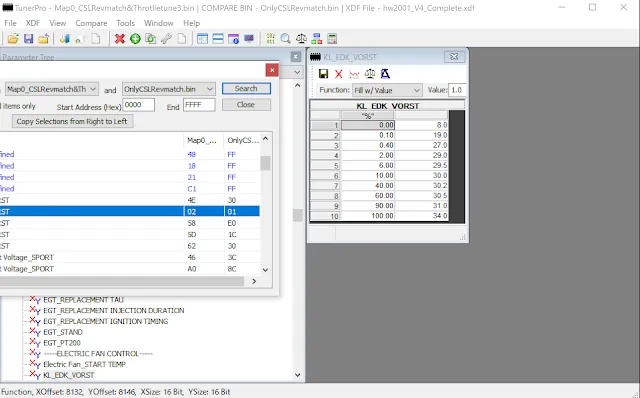Open the OnlyCSLRevmatch.bin dropdown
640x398 pixels.
pyautogui.click(x=169, y=89)
